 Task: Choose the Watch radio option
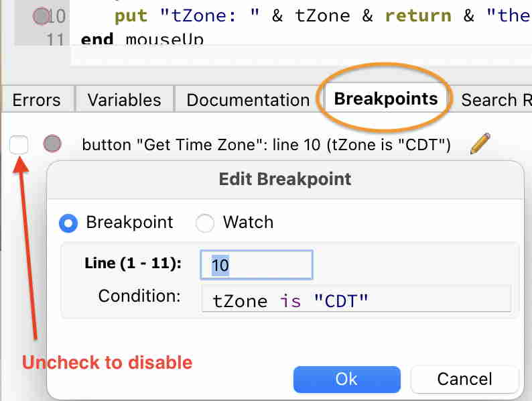205,223
